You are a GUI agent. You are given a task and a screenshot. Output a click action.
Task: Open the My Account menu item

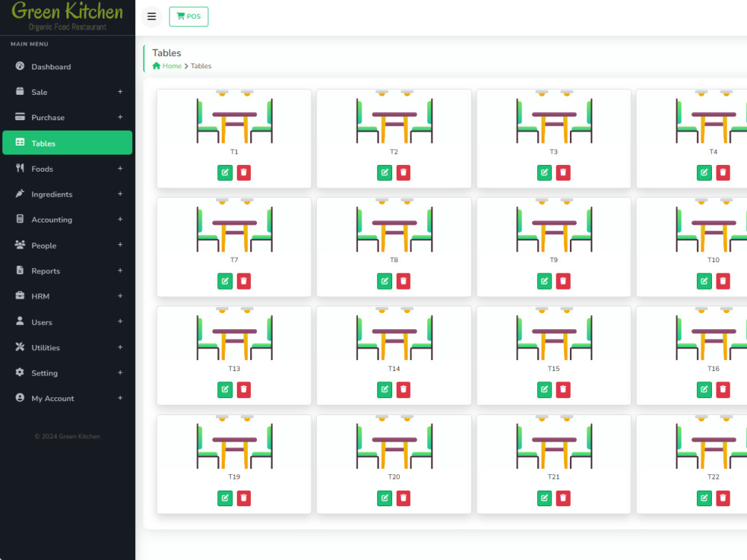pyautogui.click(x=67, y=398)
